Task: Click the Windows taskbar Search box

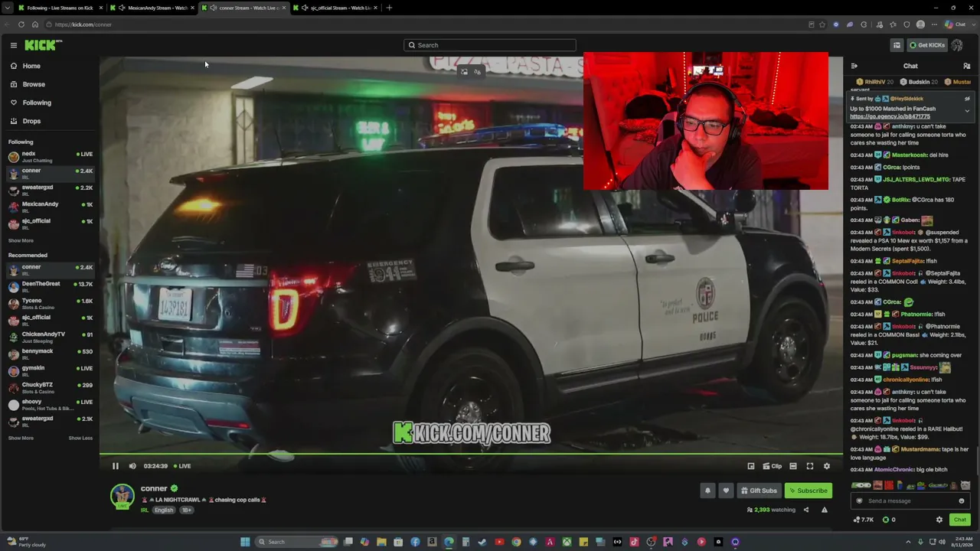Action: (x=297, y=542)
